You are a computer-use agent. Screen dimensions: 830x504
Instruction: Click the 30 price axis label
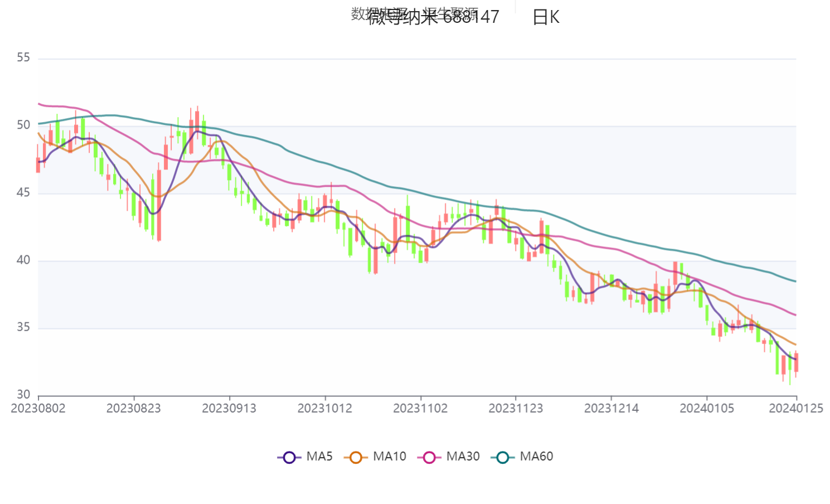coord(23,395)
